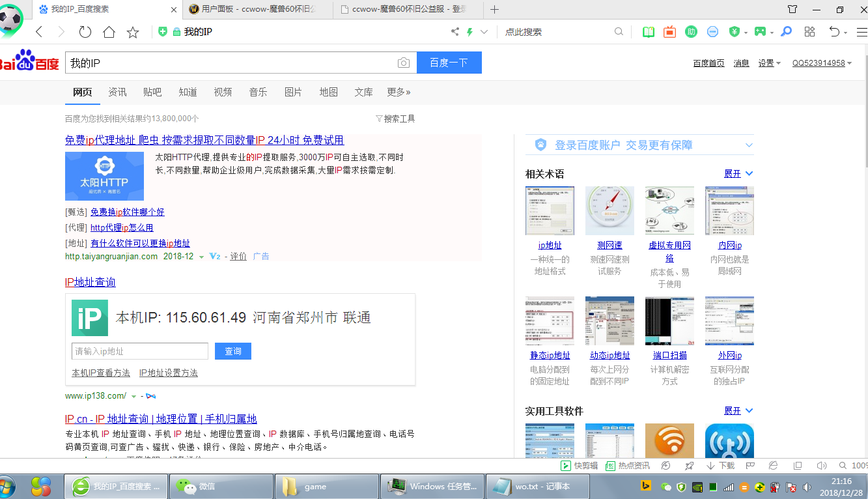Click the camera image-search icon in search box
Viewport: 868px width, 499px height.
click(x=404, y=63)
